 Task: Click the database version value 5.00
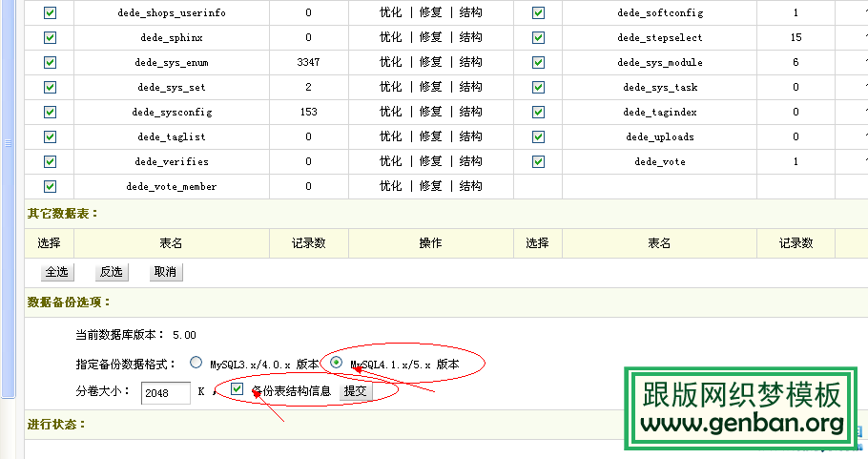184,335
